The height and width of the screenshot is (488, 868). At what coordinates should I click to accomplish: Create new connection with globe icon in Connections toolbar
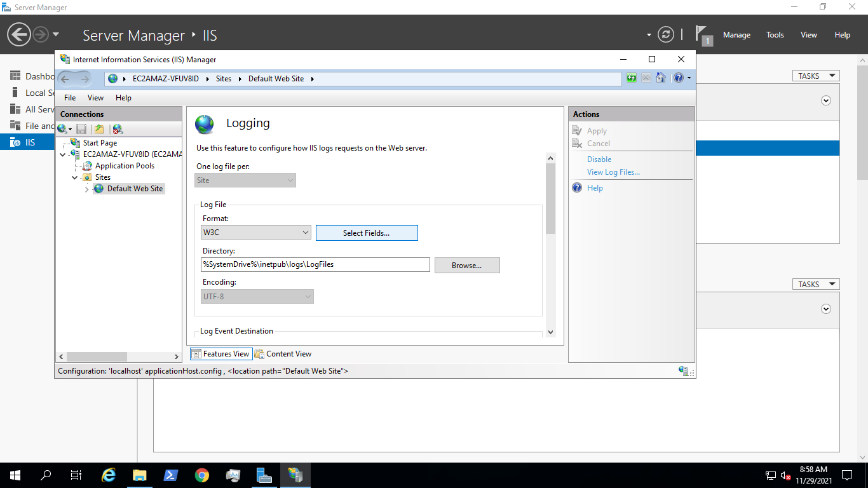63,128
